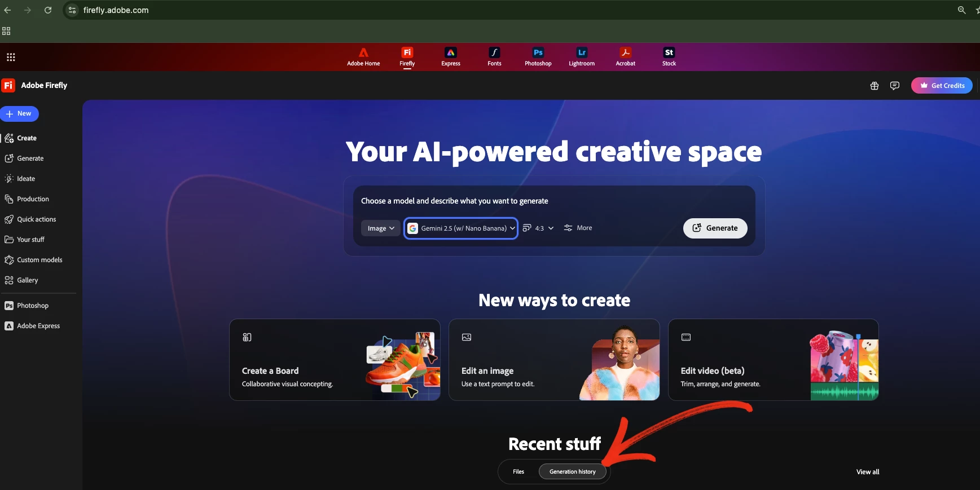Open Lightroom from top app bar
The image size is (980, 490).
pyautogui.click(x=582, y=57)
